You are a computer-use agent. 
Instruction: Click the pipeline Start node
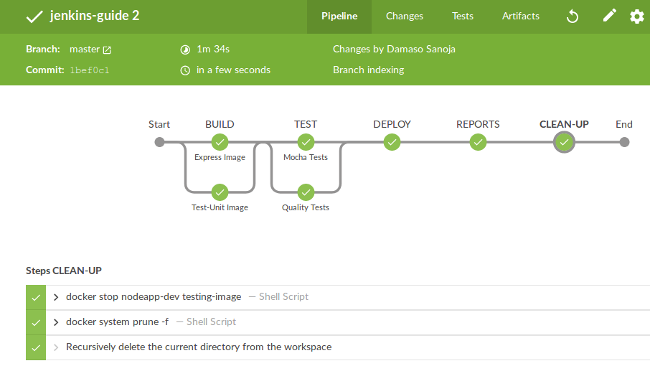(159, 142)
